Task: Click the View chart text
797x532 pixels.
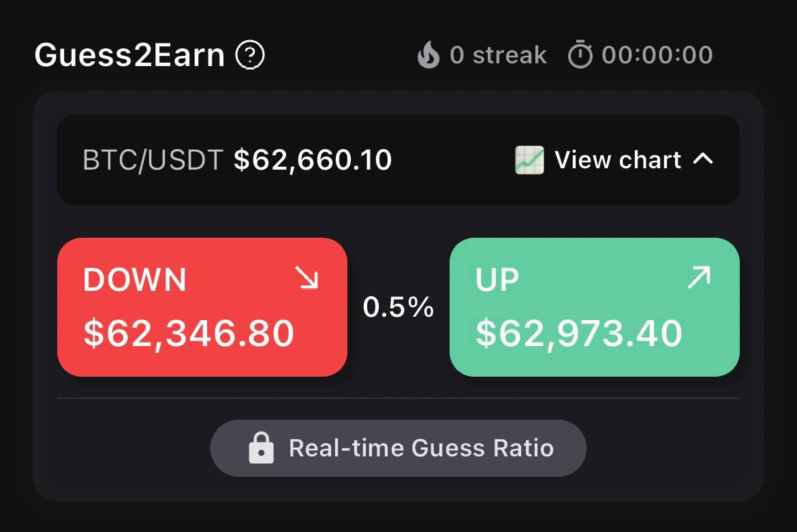Action: point(618,160)
